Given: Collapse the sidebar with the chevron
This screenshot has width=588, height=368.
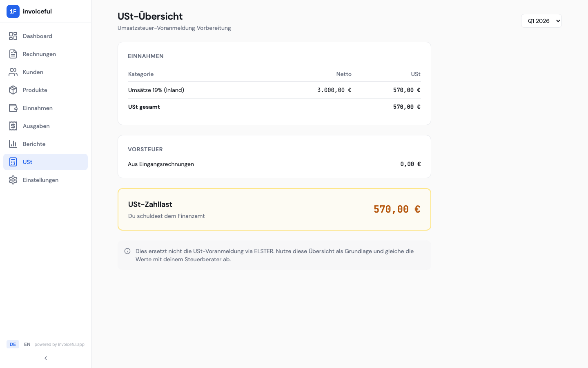Looking at the screenshot, I should (x=46, y=358).
